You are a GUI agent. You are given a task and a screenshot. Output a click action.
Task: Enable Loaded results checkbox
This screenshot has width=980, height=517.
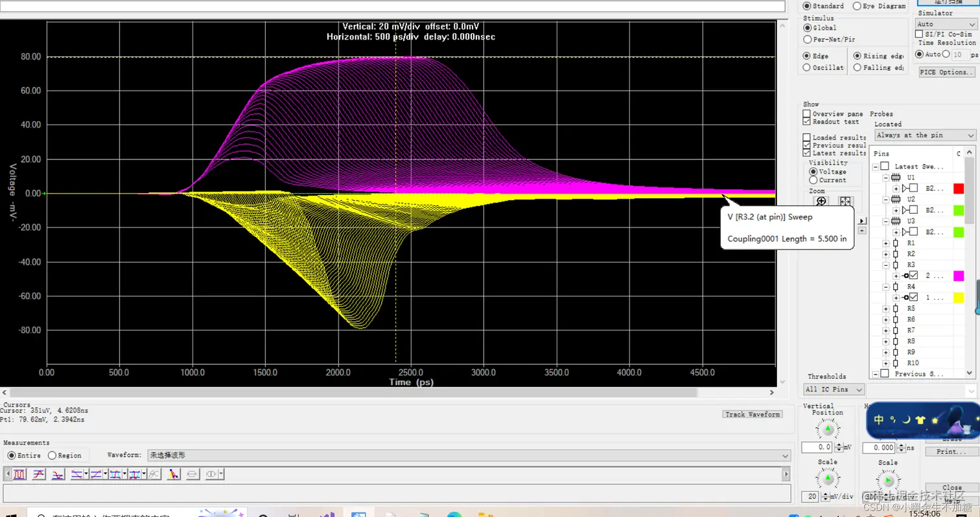pos(807,137)
